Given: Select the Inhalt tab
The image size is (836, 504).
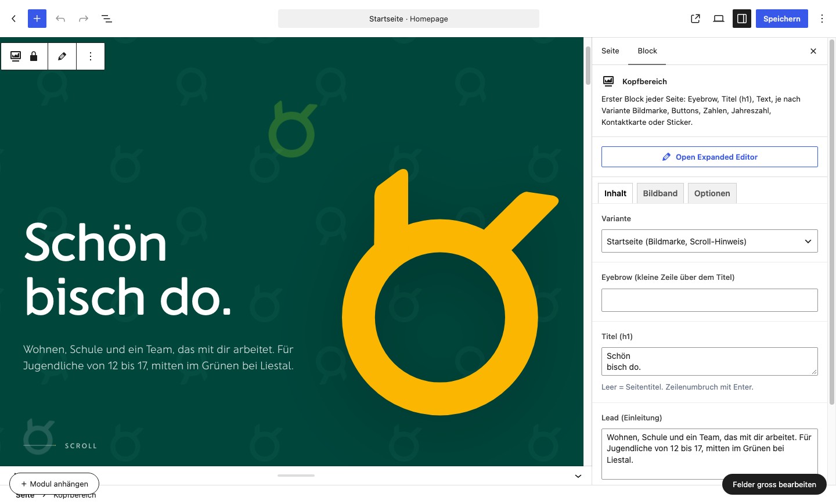Looking at the screenshot, I should (615, 193).
